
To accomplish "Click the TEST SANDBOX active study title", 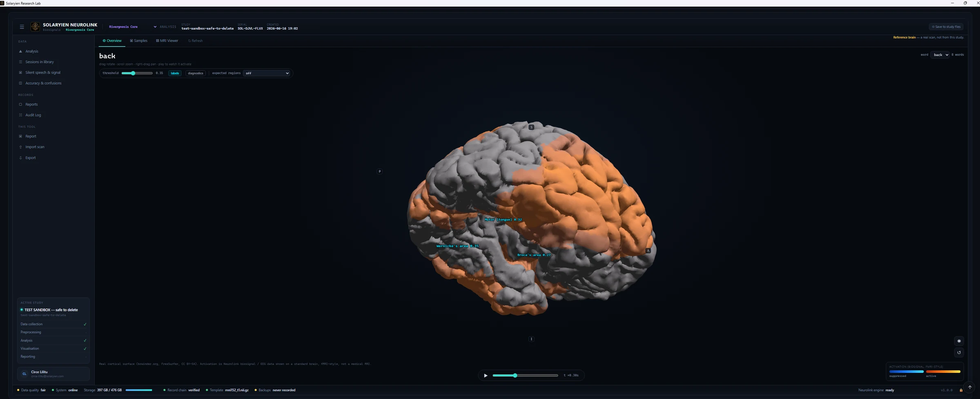I will (x=51, y=310).
